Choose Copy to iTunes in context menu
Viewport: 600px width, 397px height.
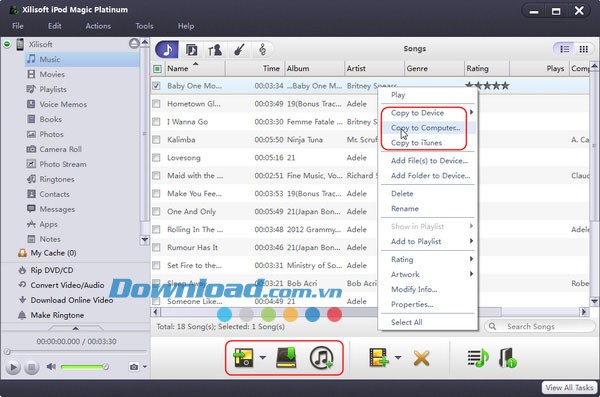pyautogui.click(x=429, y=142)
